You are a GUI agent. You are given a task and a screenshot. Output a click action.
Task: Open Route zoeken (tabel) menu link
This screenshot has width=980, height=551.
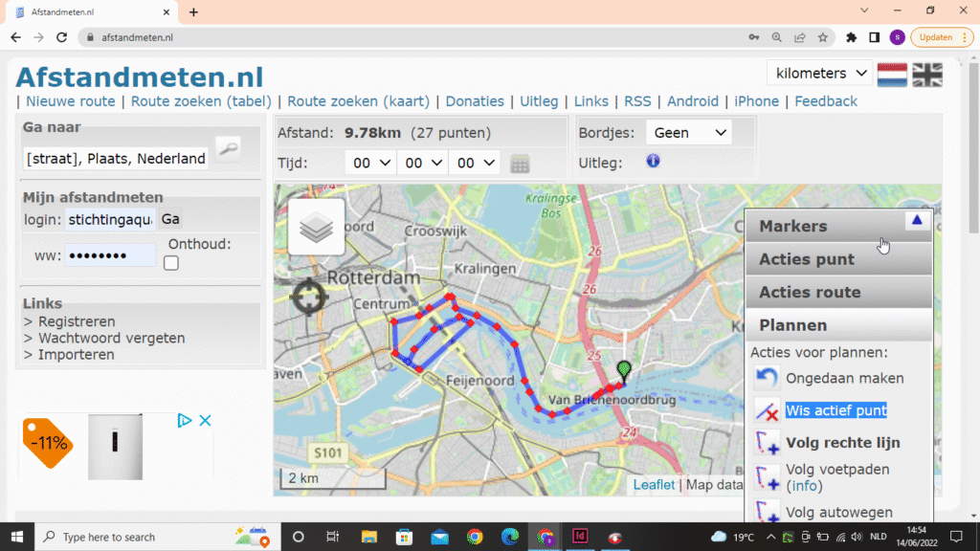(x=201, y=101)
